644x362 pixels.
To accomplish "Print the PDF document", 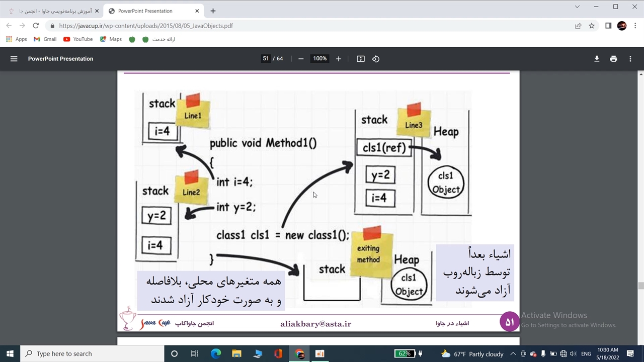I will pos(613,59).
